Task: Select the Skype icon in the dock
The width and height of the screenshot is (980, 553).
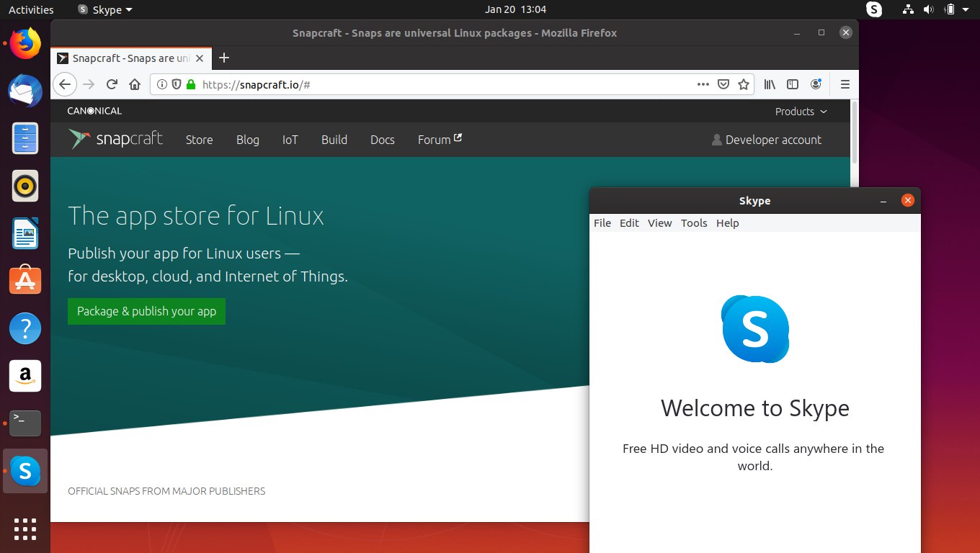Action: click(x=25, y=471)
